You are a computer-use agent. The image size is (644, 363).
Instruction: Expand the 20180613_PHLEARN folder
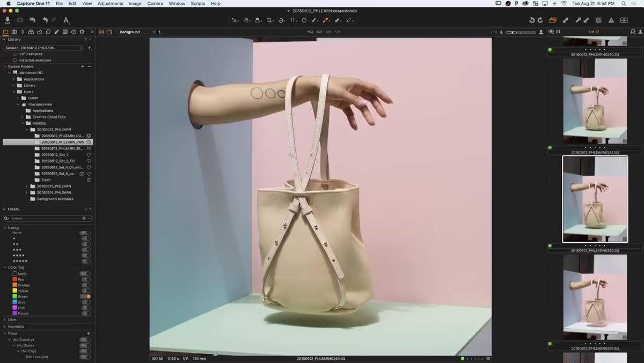pos(26,186)
